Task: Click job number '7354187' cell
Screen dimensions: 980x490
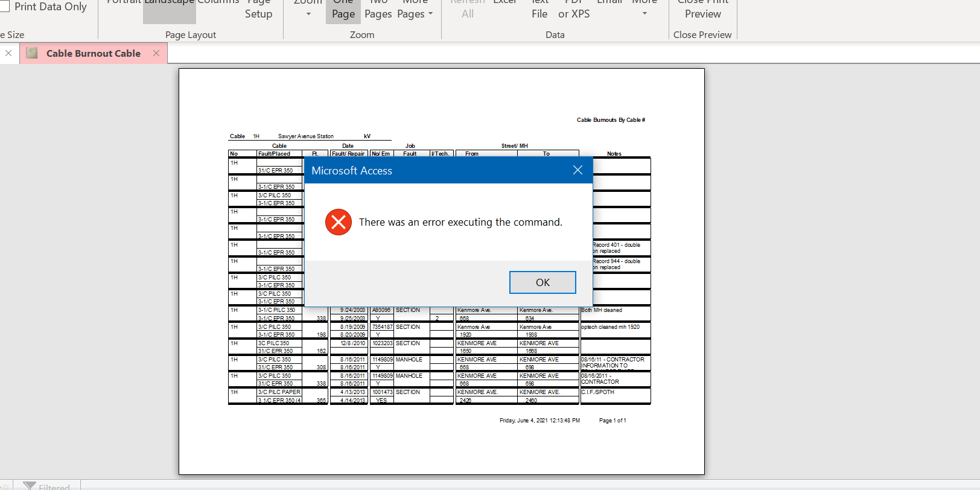Action: pos(382,327)
